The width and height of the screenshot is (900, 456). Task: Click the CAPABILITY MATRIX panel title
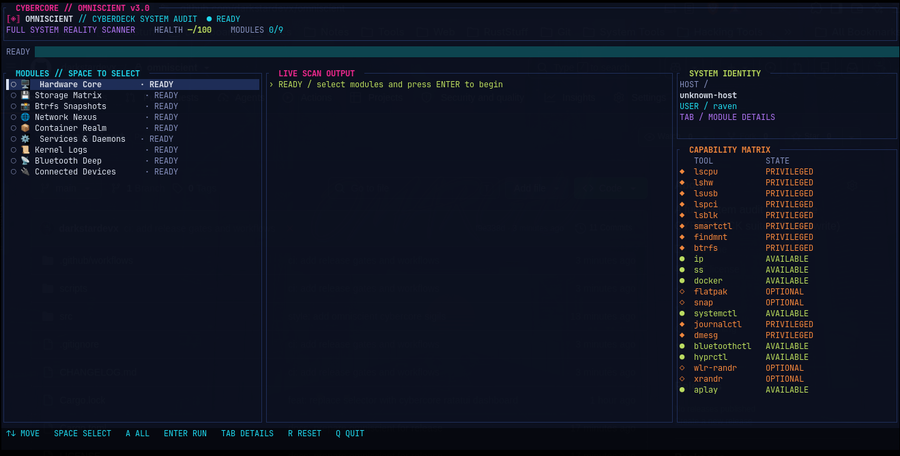pos(730,150)
